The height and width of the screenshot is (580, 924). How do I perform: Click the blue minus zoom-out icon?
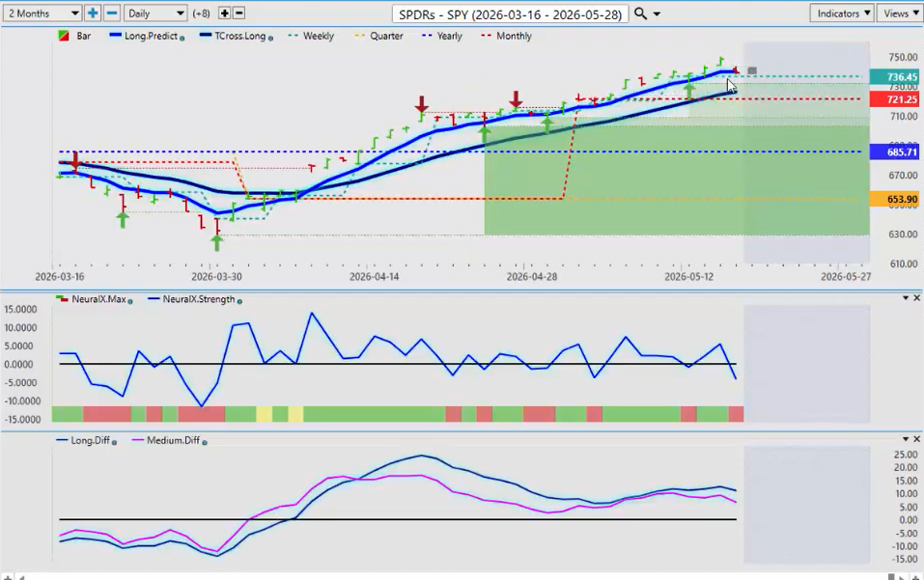112,13
